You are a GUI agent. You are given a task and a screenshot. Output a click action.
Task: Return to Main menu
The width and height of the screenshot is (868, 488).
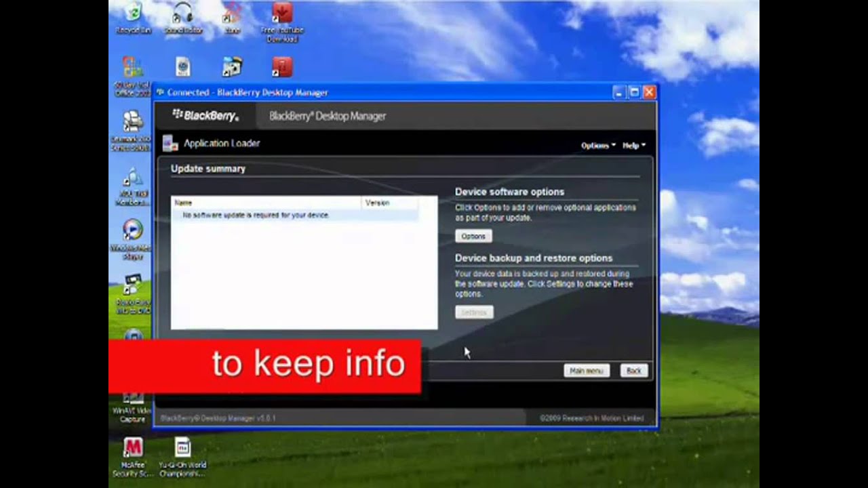pos(587,371)
